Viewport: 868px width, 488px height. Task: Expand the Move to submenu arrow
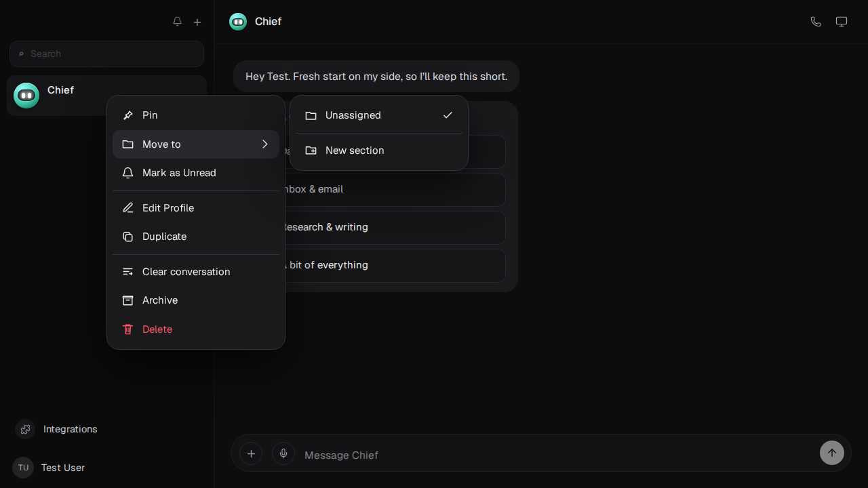coord(265,144)
